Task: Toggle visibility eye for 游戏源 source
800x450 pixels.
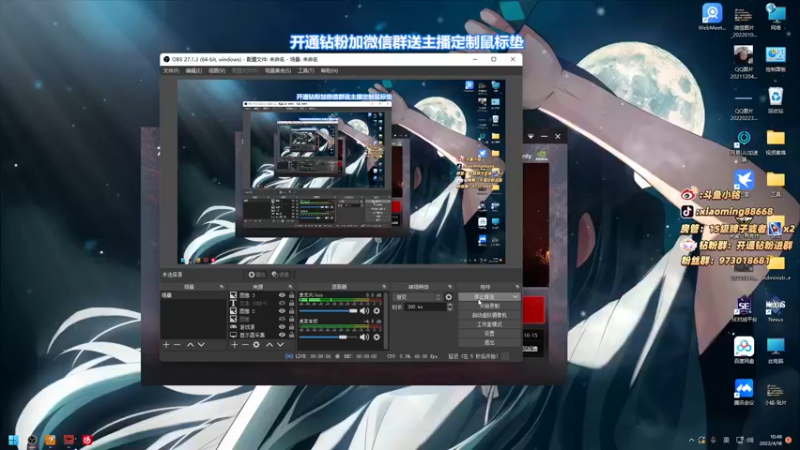Action: tap(282, 327)
